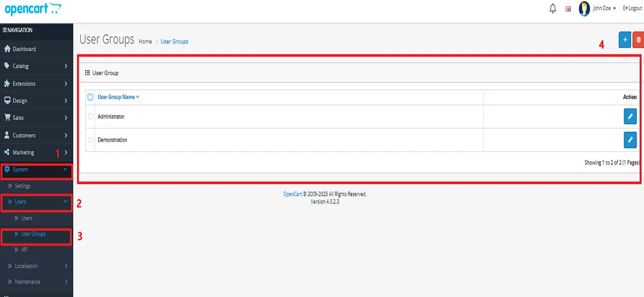
Task: Click the red delete trash button
Action: (638, 40)
